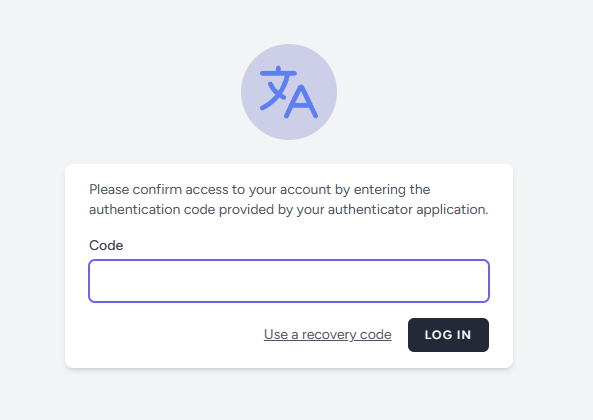This screenshot has height=420, width=593.
Task: Click the purple-outlined text box under Code
Action: point(289,281)
